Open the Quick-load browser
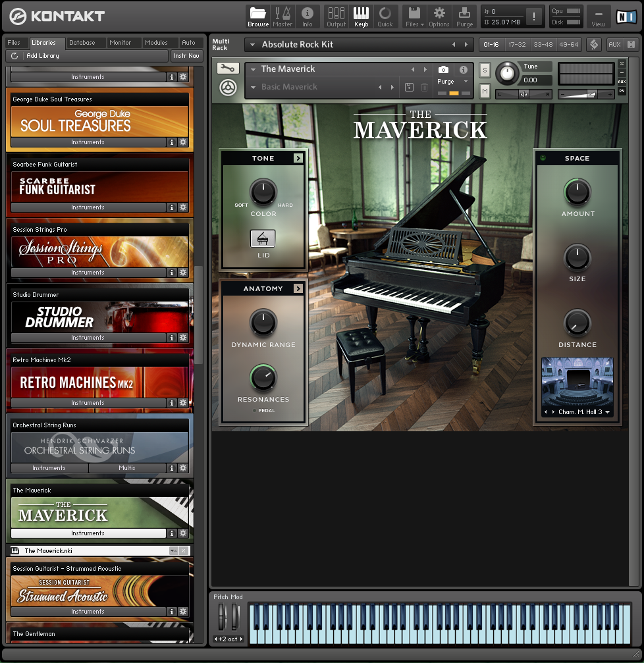Screen dimensions: 644x663 (x=385, y=17)
